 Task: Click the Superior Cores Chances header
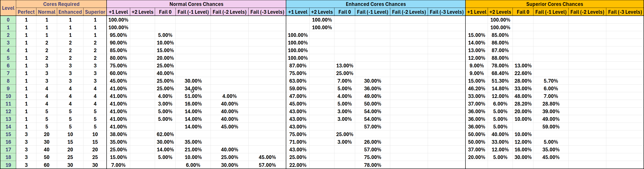(x=554, y=4)
